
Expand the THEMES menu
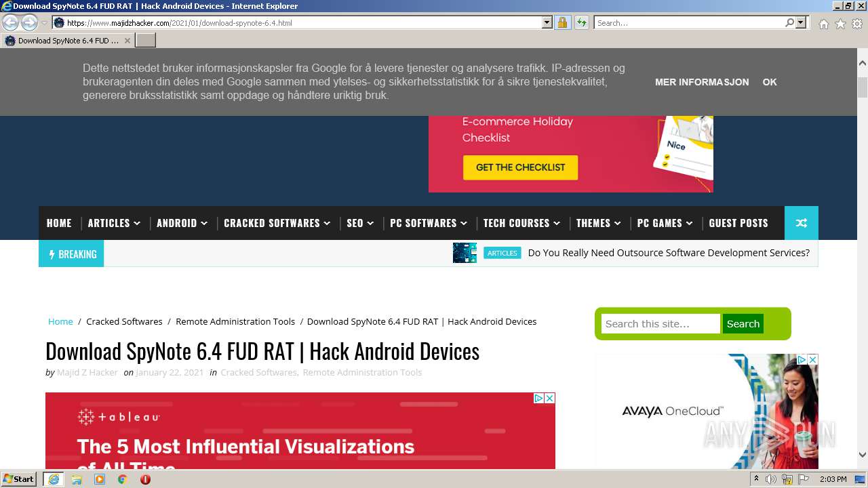click(598, 223)
